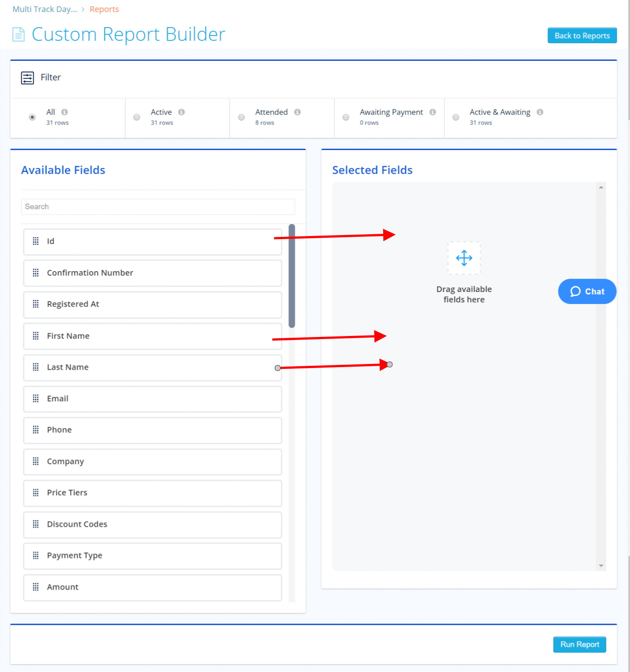Click the Discount Codes field label
Image resolution: width=630 pixels, height=672 pixels.
(77, 524)
